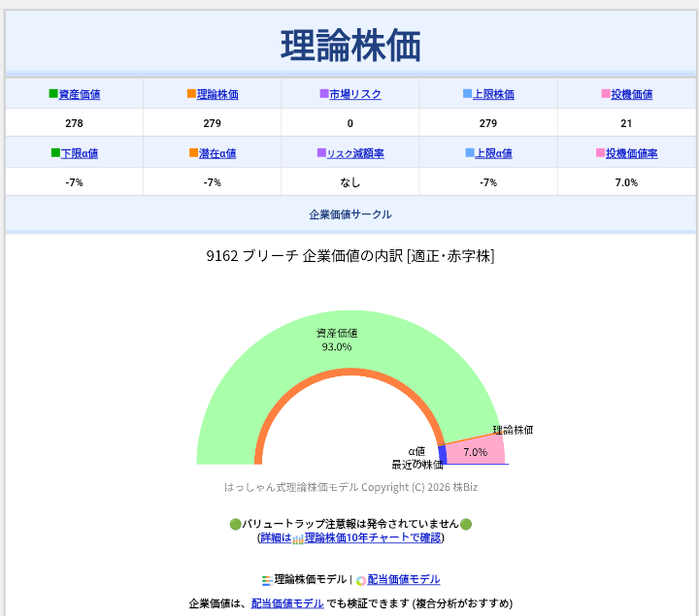This screenshot has width=699, height=616.
Task: Open the 理論株価 header link
Action: pyautogui.click(x=217, y=94)
